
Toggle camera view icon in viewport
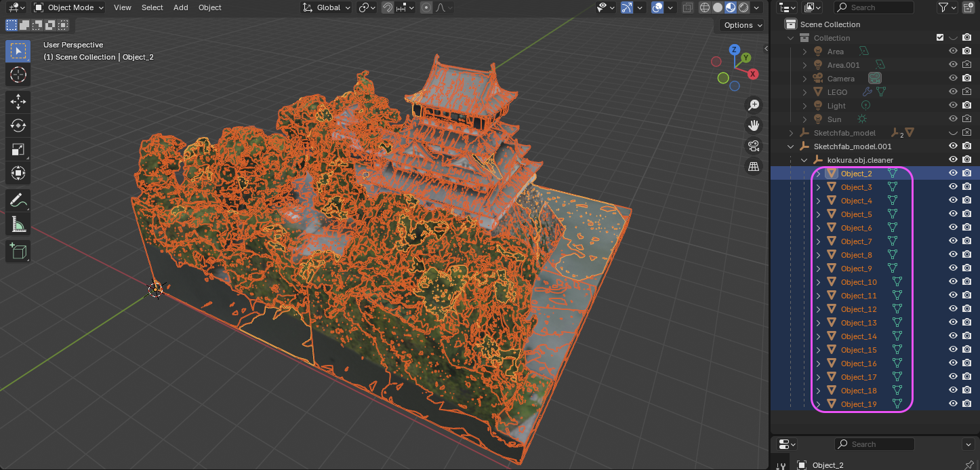(753, 146)
